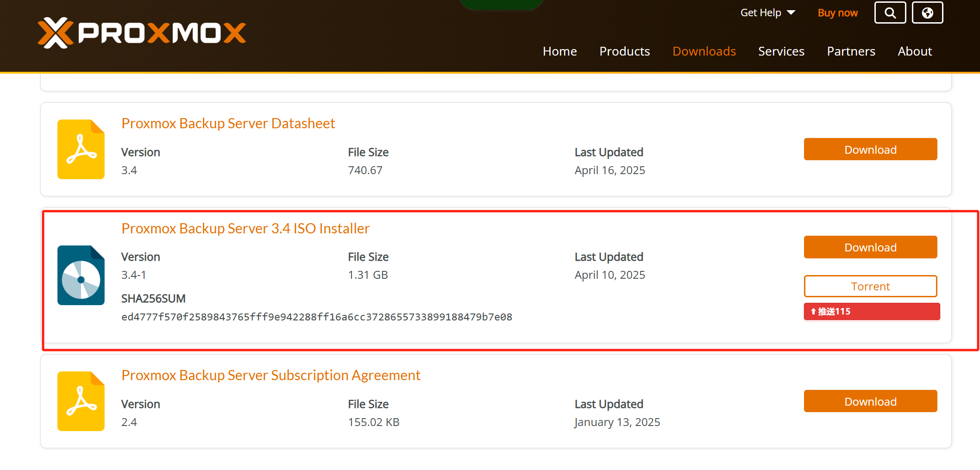
Task: Open the Services menu item
Action: [781, 51]
